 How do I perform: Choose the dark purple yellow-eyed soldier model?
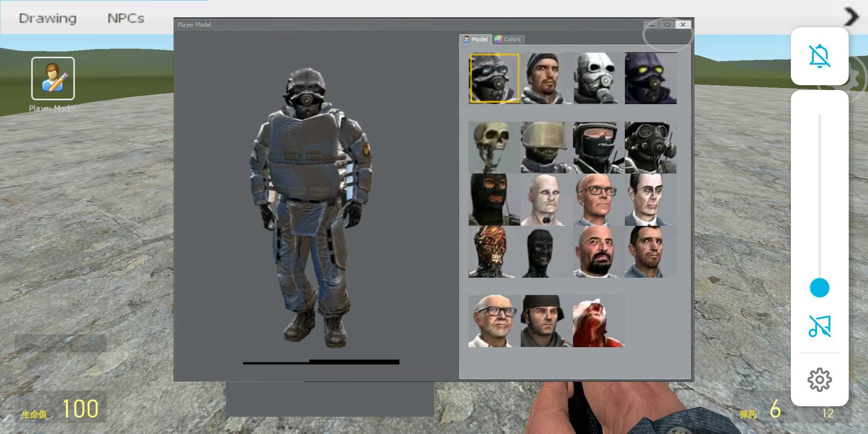(651, 78)
